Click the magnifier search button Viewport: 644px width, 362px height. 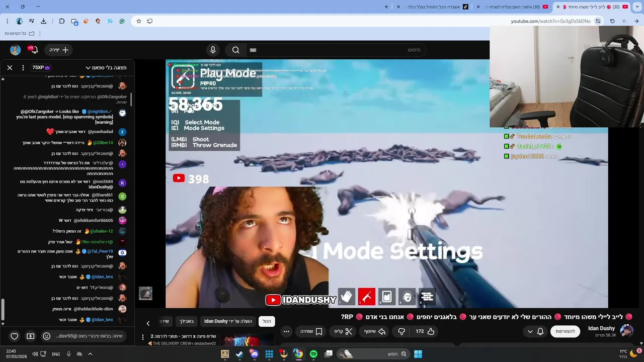(235, 50)
